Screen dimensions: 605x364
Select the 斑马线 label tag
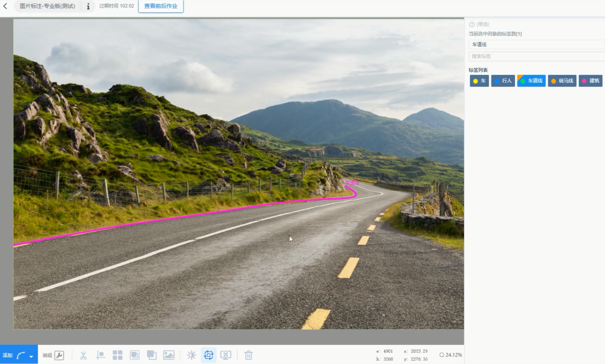tap(562, 81)
